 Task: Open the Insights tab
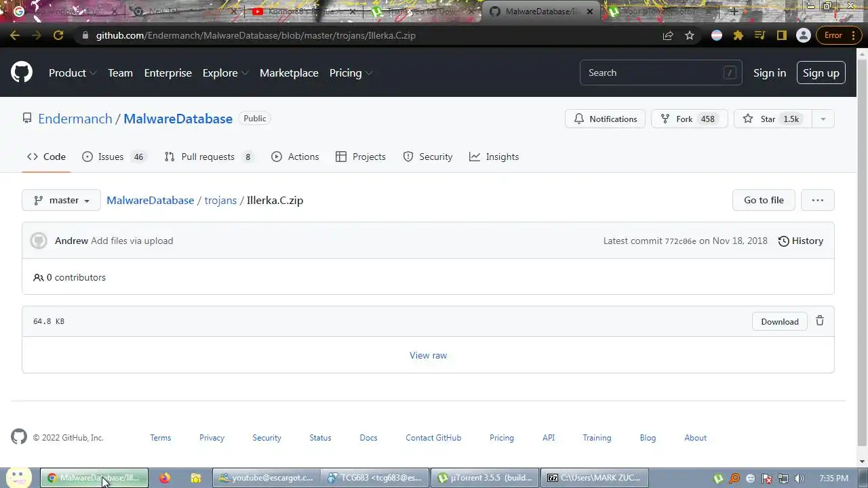[494, 157]
